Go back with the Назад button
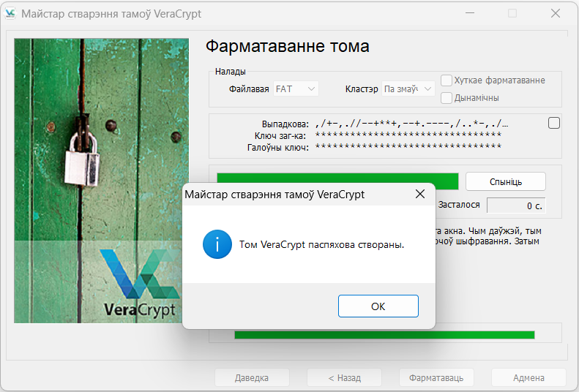 pyautogui.click(x=344, y=377)
